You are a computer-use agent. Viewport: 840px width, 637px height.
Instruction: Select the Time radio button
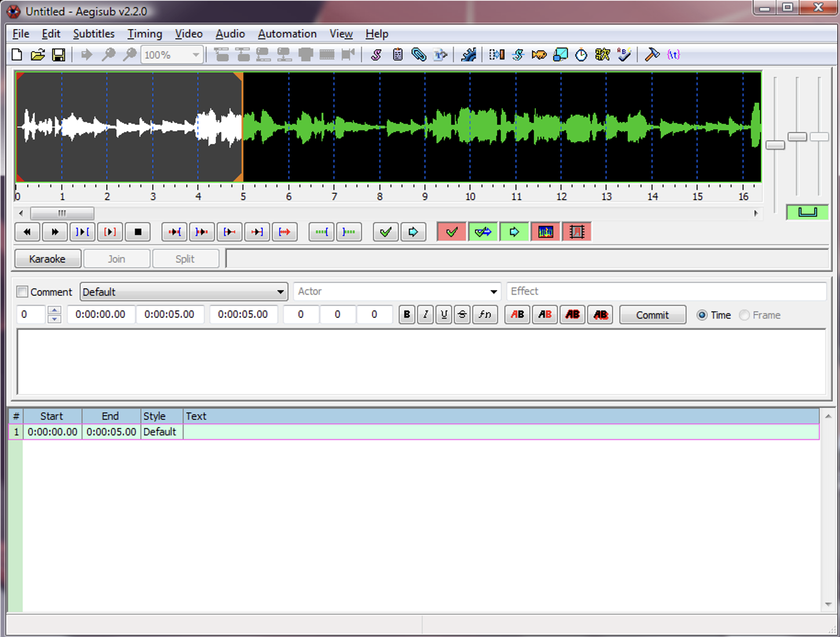(702, 315)
